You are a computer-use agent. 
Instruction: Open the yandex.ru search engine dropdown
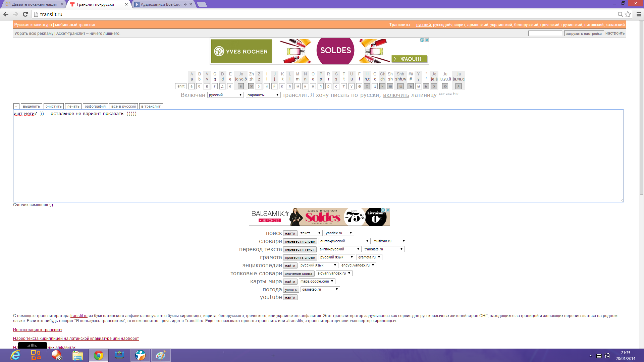coord(339,233)
